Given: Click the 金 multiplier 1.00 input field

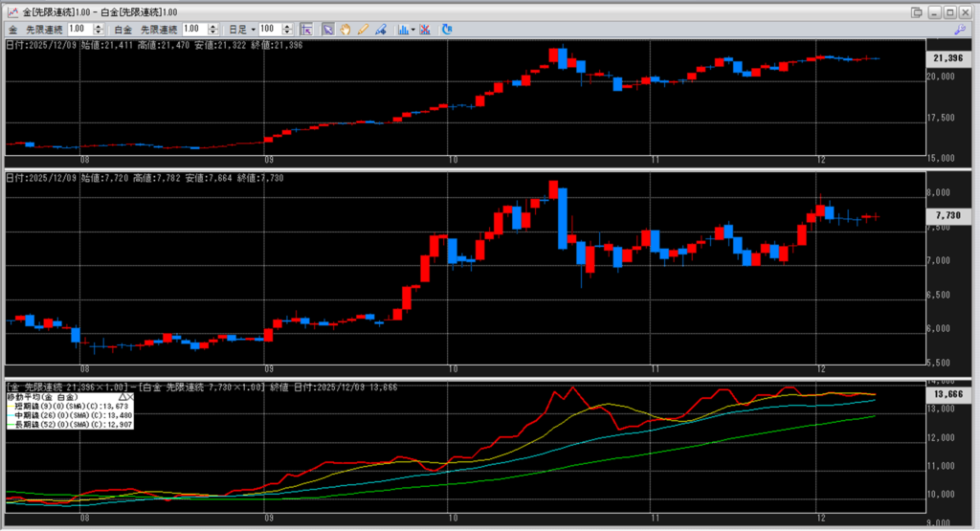Looking at the screenshot, I should click(x=80, y=30).
